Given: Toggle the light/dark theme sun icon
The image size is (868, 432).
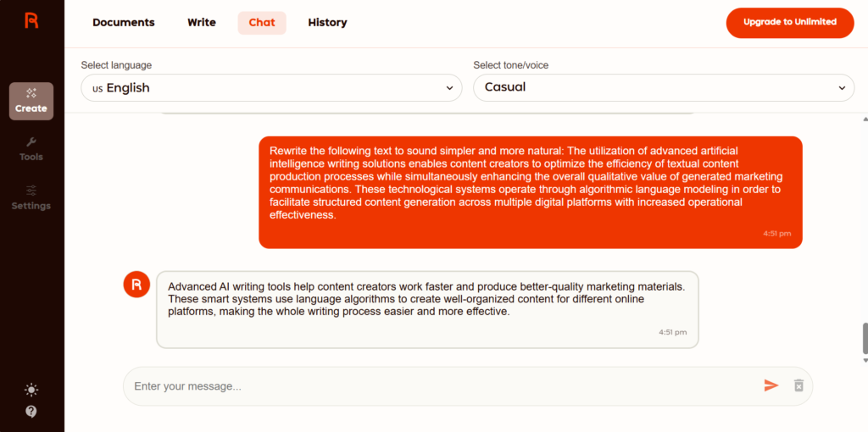Looking at the screenshot, I should point(31,390).
